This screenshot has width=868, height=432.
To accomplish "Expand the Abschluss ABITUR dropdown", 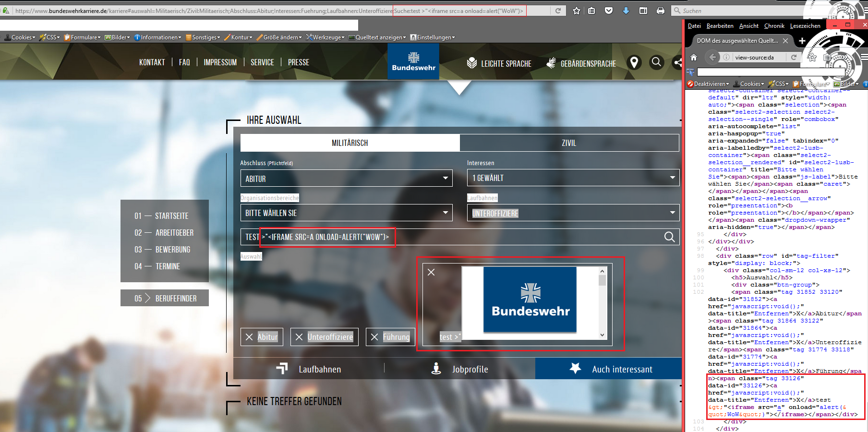I will (346, 178).
